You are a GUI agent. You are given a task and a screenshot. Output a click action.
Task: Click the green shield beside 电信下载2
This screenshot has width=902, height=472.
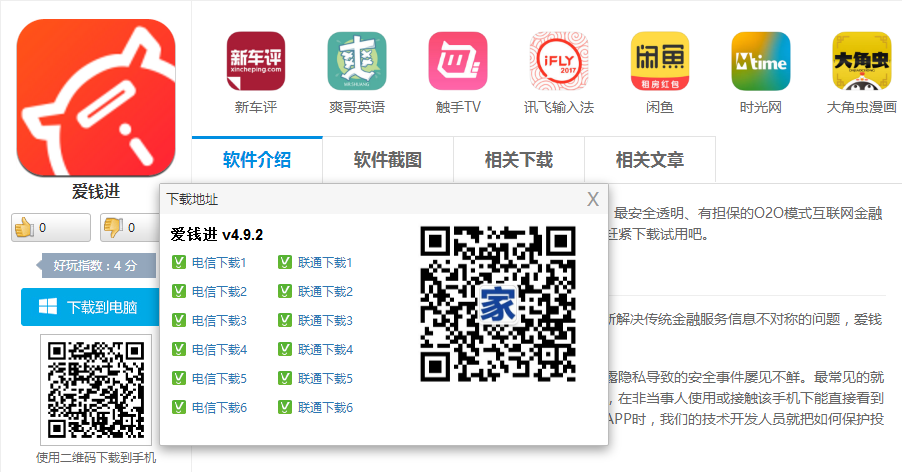pyautogui.click(x=179, y=291)
